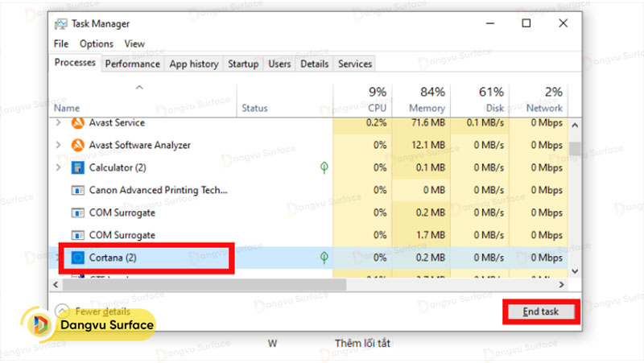Expand the Avast Software Analyzer group

58,145
